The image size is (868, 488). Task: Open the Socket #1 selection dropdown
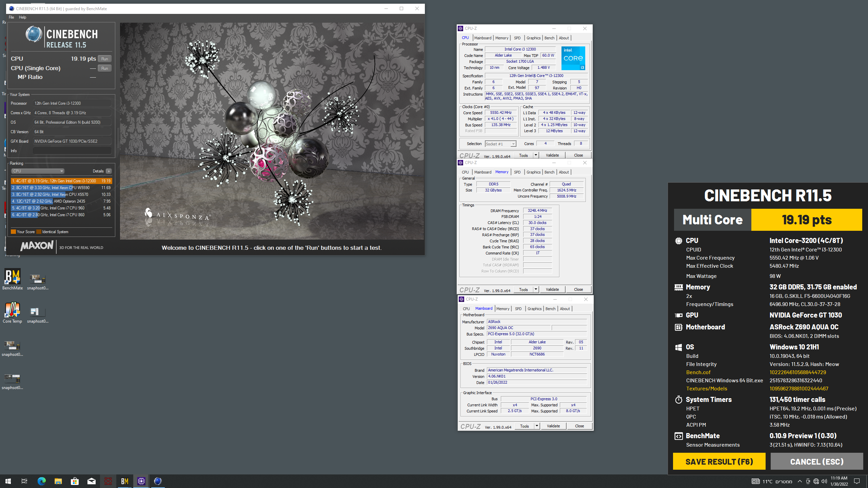(500, 144)
